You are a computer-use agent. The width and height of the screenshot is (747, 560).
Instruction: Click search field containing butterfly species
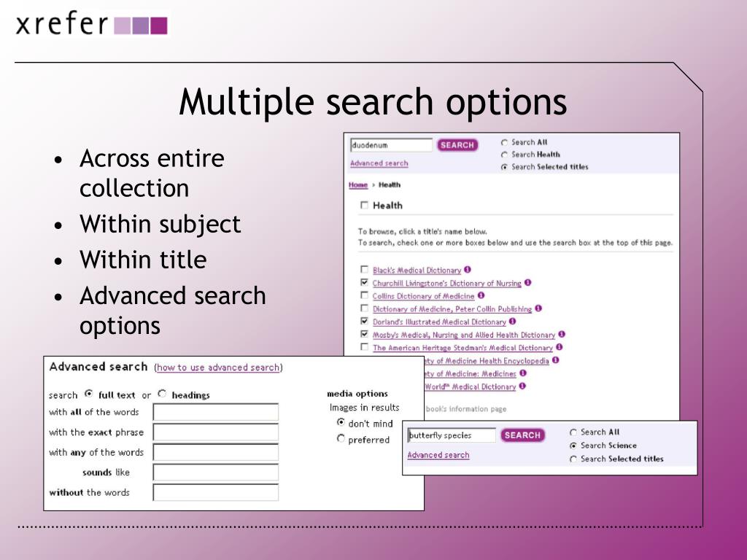point(452,435)
